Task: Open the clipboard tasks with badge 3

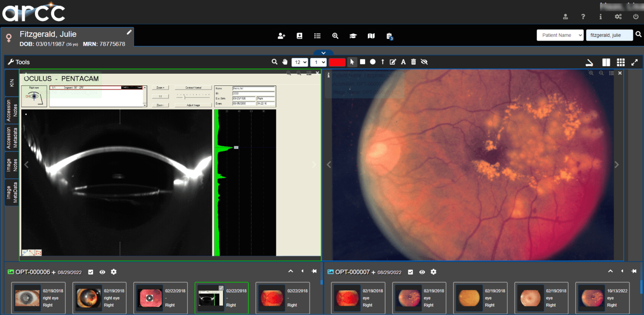Action: coord(389,36)
